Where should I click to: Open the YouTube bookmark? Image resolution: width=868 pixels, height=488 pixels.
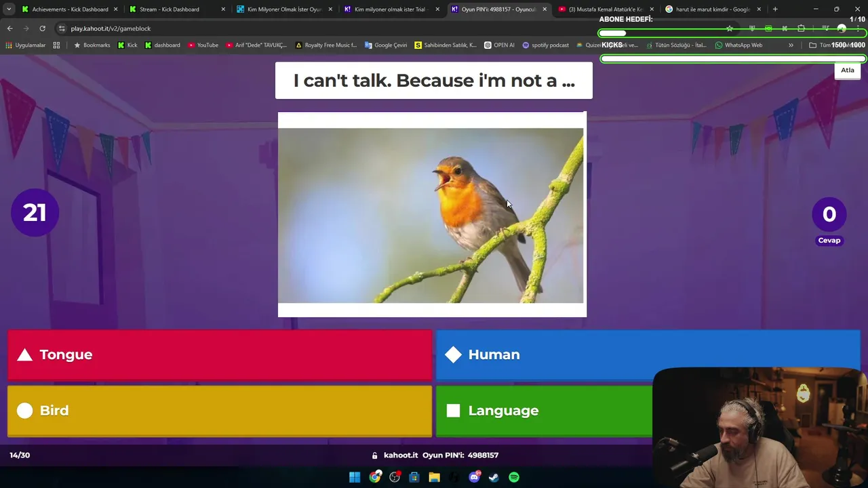pos(203,45)
